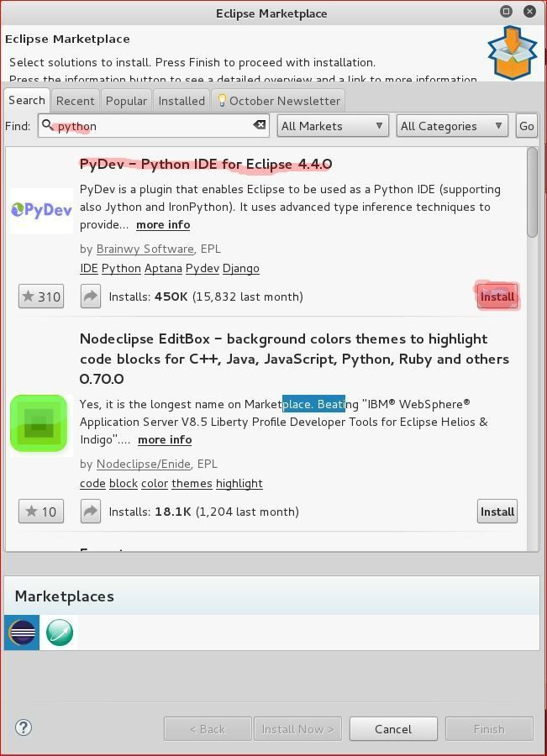Switch to the Popular tab
Screen dimensions: 547x756
click(x=126, y=101)
